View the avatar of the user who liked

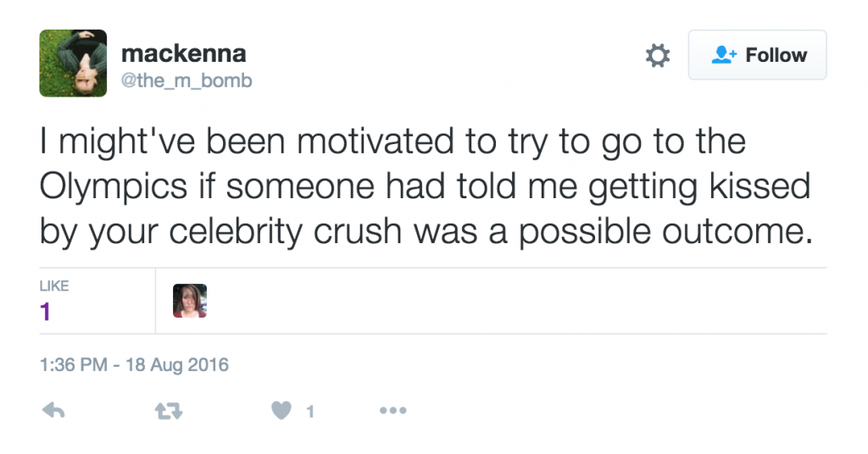(190, 301)
